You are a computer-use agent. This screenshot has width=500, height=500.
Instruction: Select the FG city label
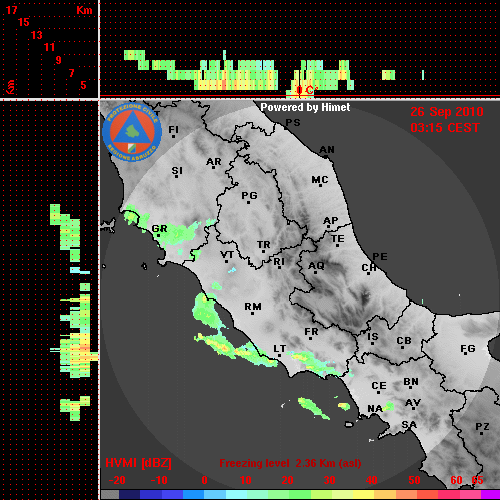click(468, 349)
